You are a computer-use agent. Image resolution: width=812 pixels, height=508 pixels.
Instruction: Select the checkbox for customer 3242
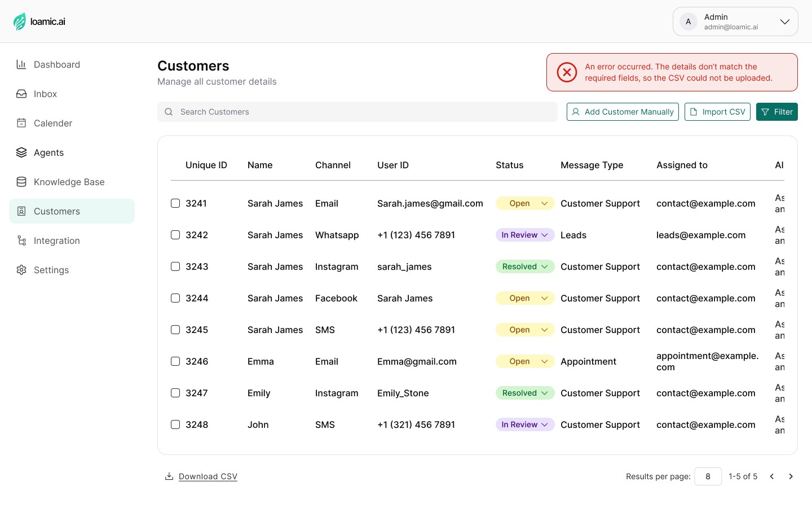[x=175, y=235]
